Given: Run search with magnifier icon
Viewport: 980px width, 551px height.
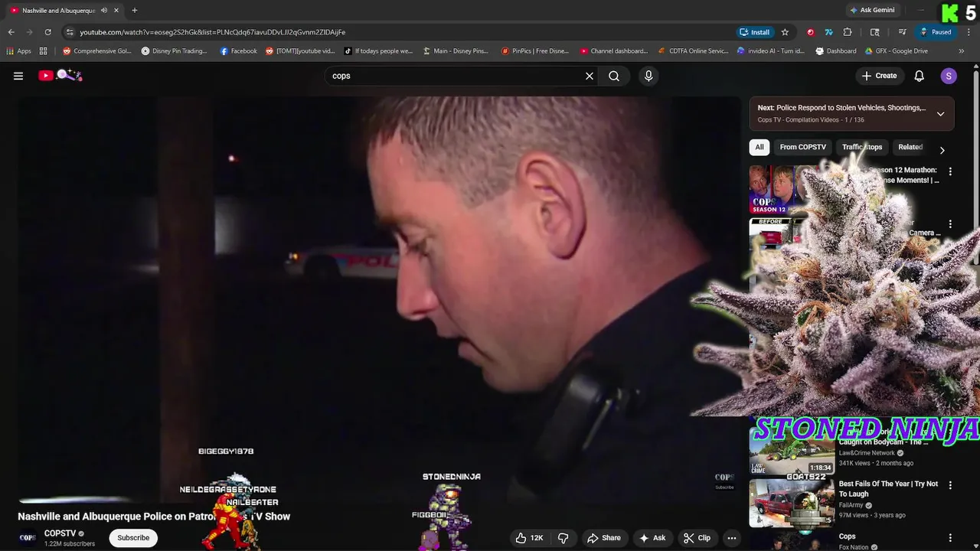Looking at the screenshot, I should tap(614, 76).
